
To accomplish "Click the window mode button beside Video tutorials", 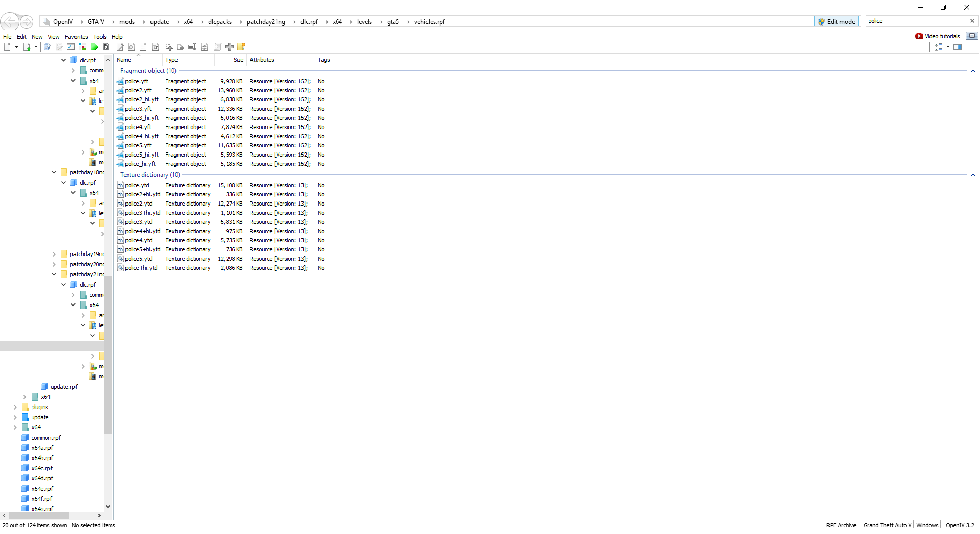I will pyautogui.click(x=972, y=36).
